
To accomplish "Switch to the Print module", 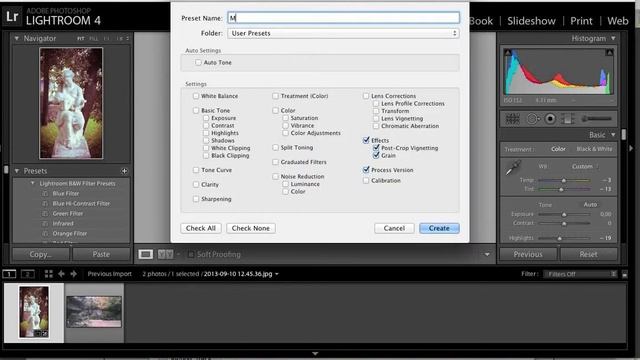I will click(581, 21).
